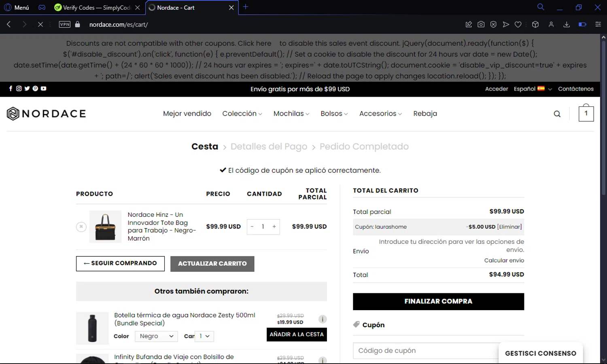Open the Rebaja menu item
The width and height of the screenshot is (607, 364).
click(x=425, y=114)
